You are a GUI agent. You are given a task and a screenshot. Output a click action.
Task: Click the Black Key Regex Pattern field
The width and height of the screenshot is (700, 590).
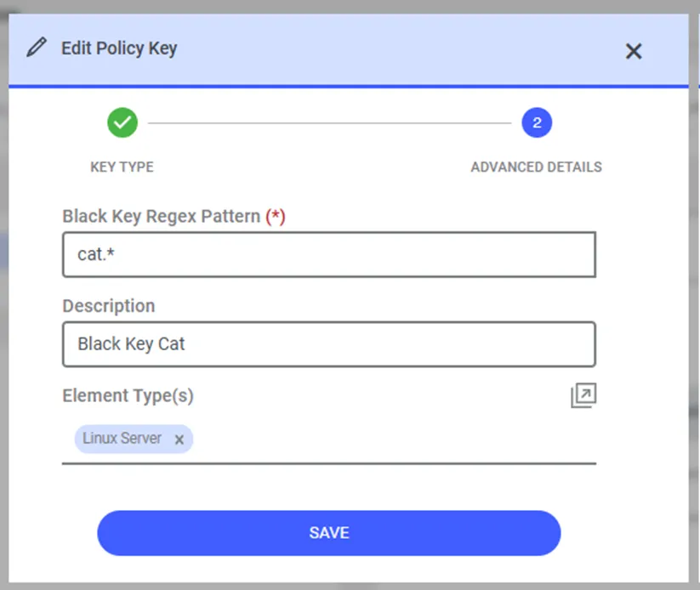pyautogui.click(x=329, y=254)
